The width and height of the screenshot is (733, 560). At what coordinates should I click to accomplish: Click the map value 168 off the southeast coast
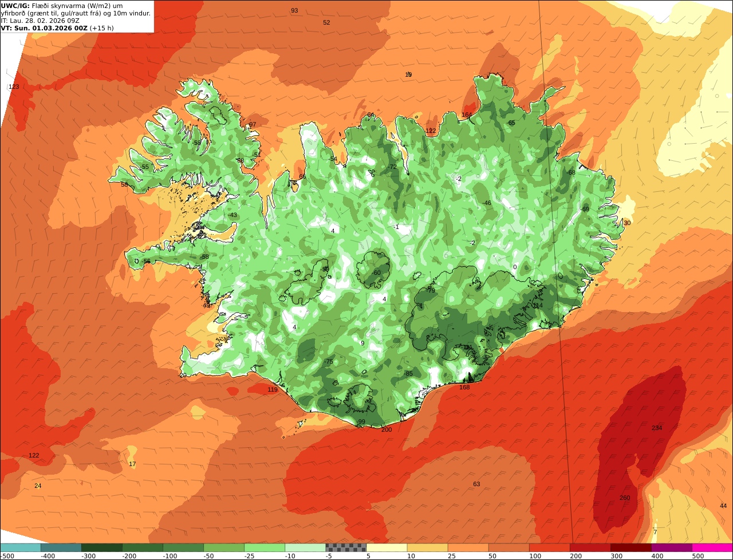coord(464,387)
